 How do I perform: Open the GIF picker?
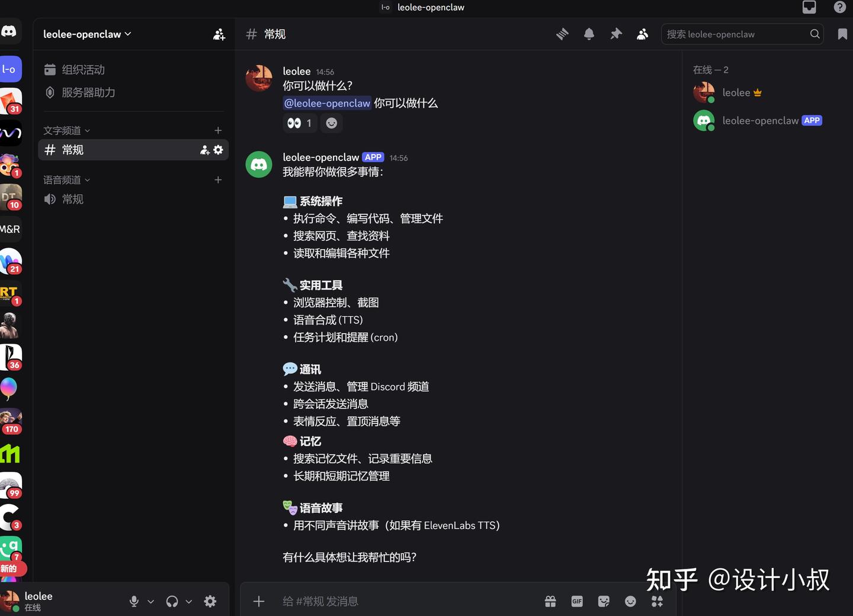[577, 601]
